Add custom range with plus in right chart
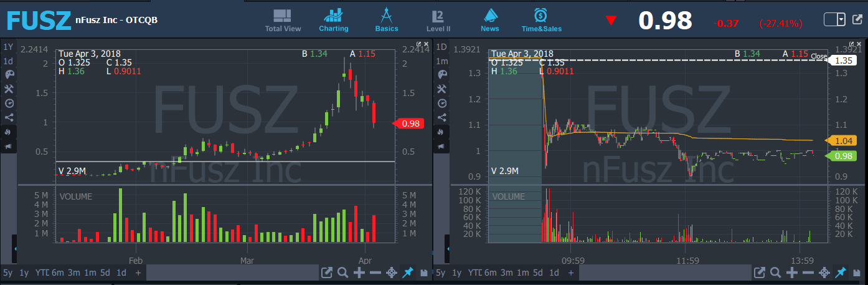 [x=572, y=273]
